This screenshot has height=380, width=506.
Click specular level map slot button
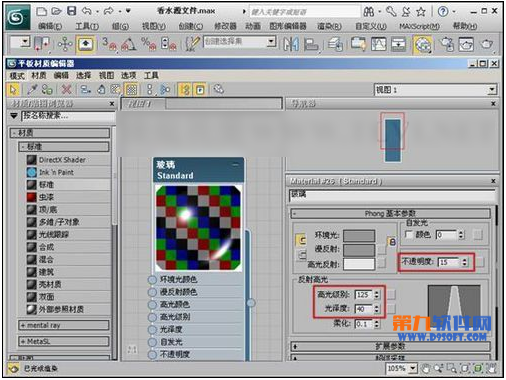[391, 295]
